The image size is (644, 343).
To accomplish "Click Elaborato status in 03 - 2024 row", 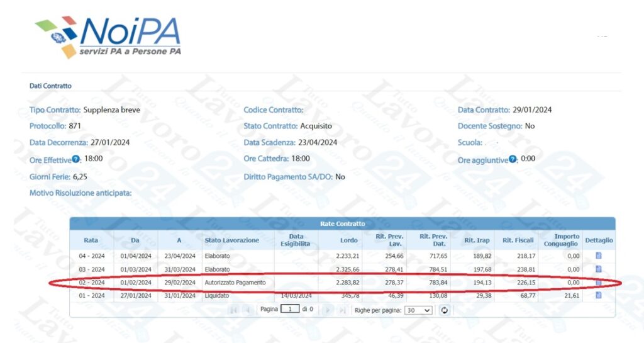I will [x=217, y=269].
